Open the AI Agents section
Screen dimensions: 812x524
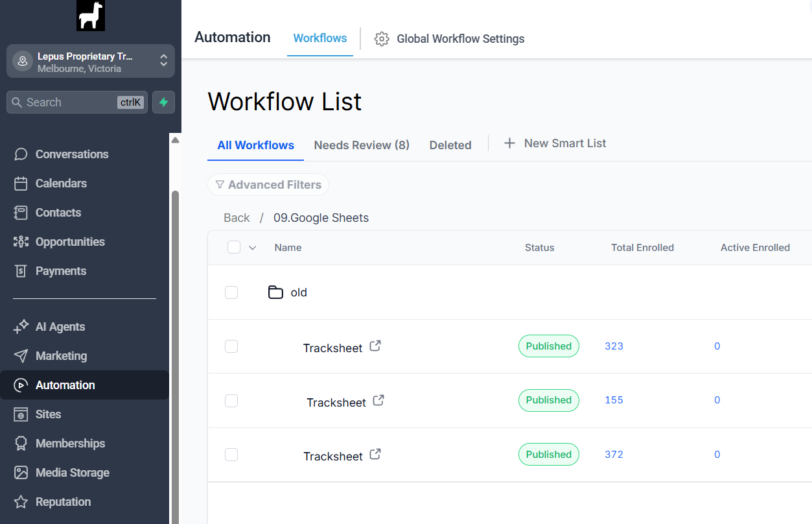[61, 326]
